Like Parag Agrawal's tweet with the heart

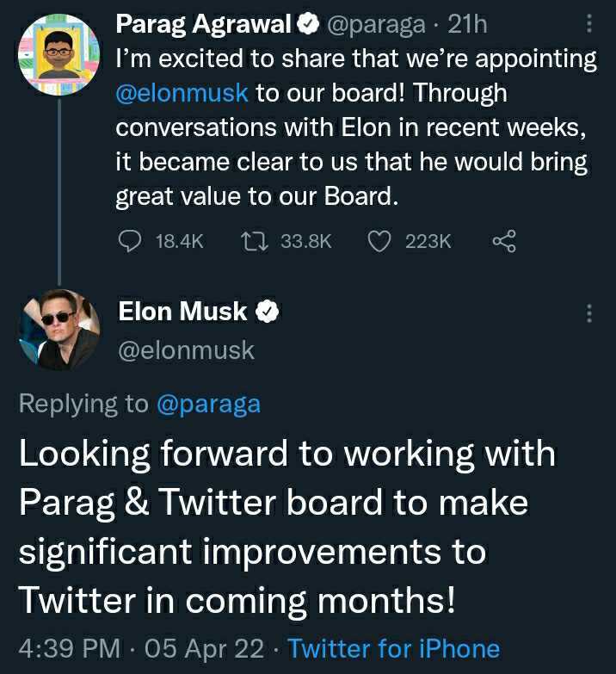pos(379,243)
